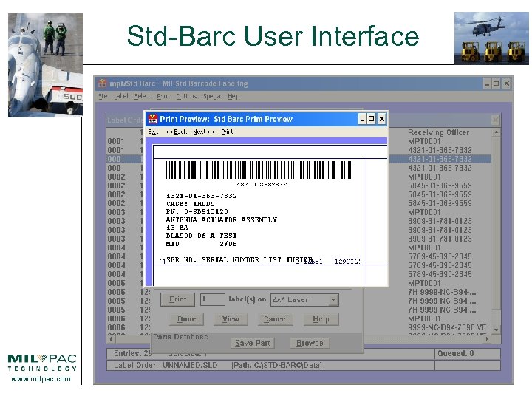Click the Done button

(187, 319)
